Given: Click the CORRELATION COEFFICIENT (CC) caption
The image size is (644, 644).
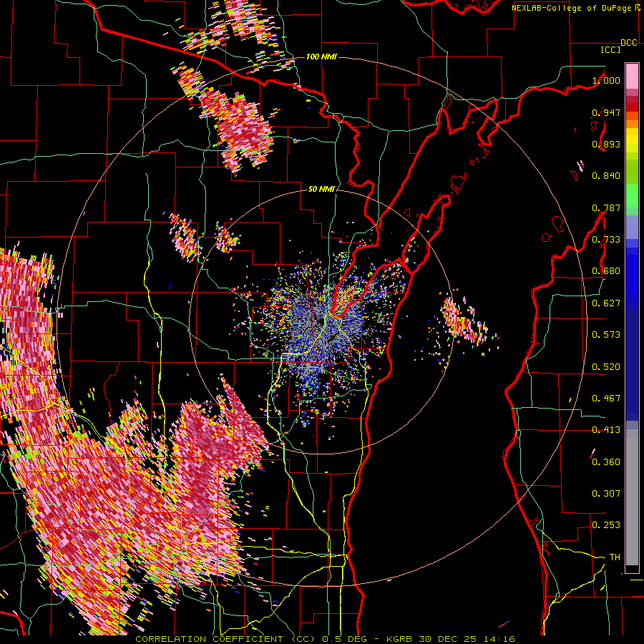Looking at the screenshot, I should [x=225, y=639].
